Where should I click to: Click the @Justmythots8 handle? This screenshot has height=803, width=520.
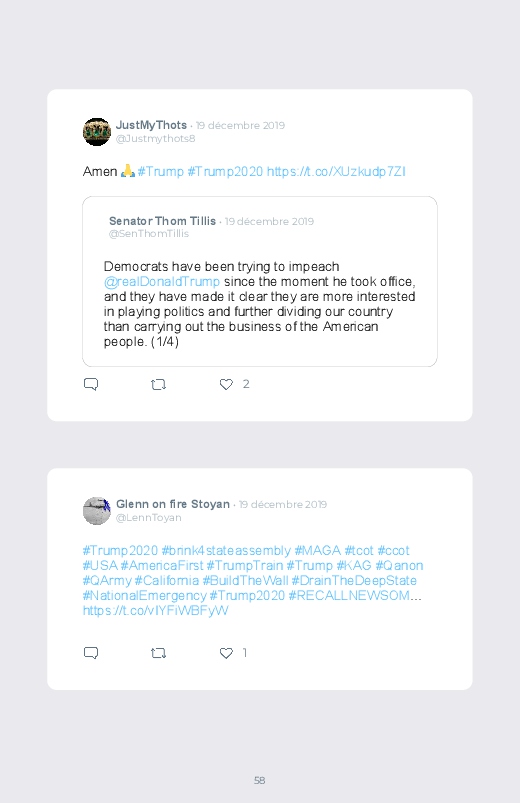pyautogui.click(x=155, y=139)
